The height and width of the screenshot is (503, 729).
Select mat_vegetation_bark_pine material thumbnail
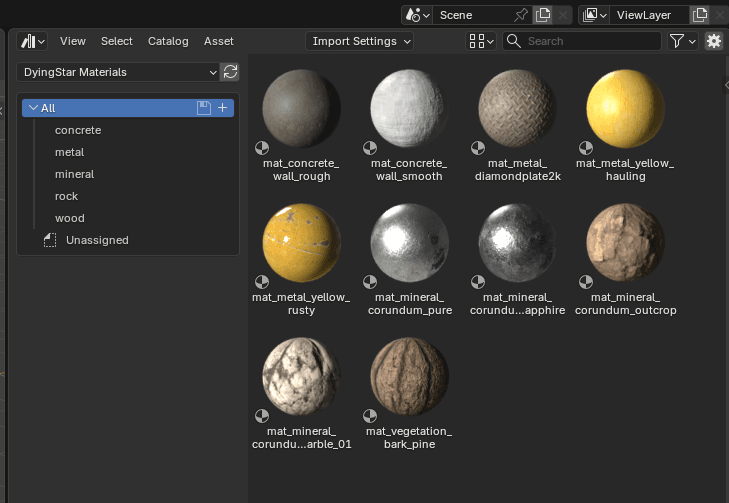tap(409, 377)
